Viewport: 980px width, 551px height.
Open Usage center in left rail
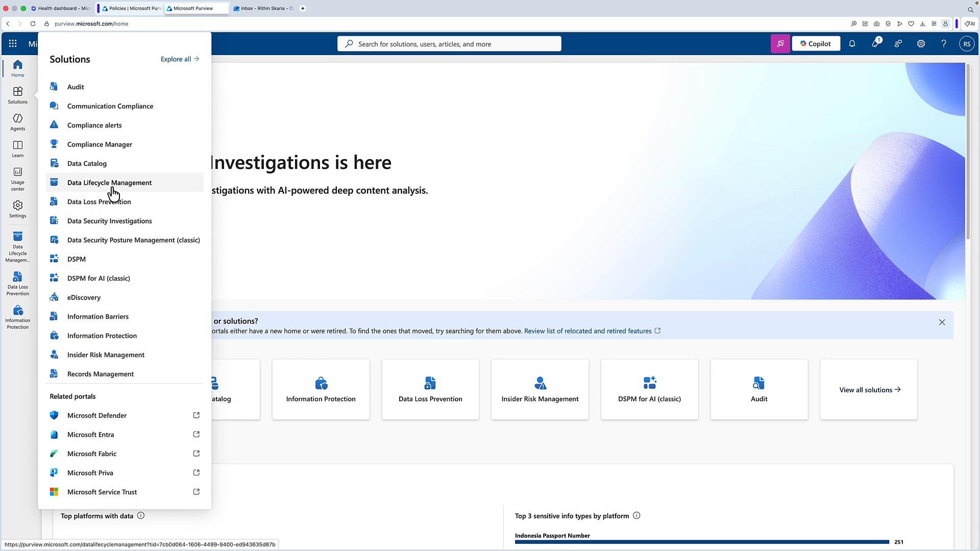tap(18, 179)
